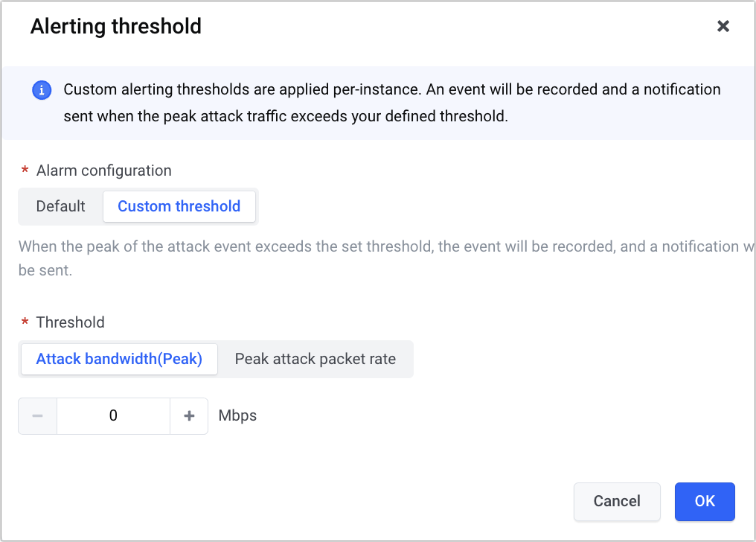
Task: Select the Custom threshold option
Action: tap(179, 206)
